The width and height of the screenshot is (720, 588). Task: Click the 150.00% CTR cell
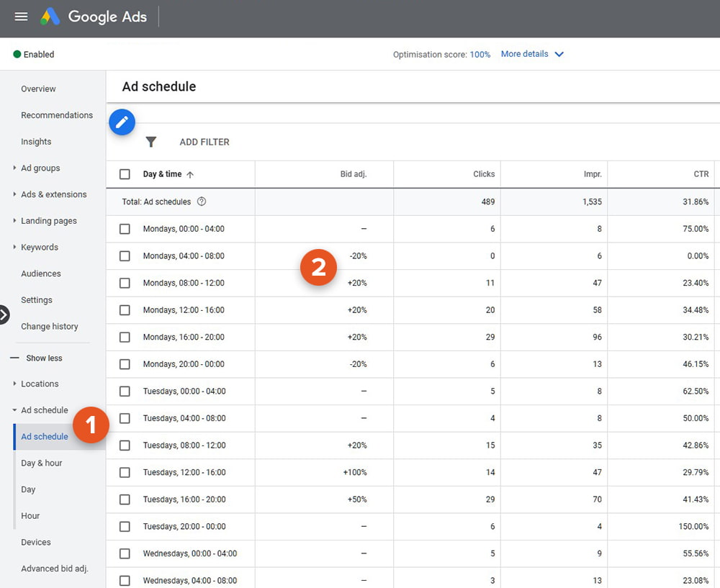tap(693, 527)
